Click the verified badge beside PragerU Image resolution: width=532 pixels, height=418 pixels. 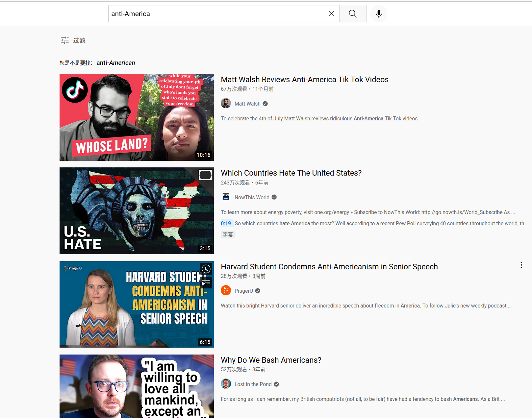(258, 291)
